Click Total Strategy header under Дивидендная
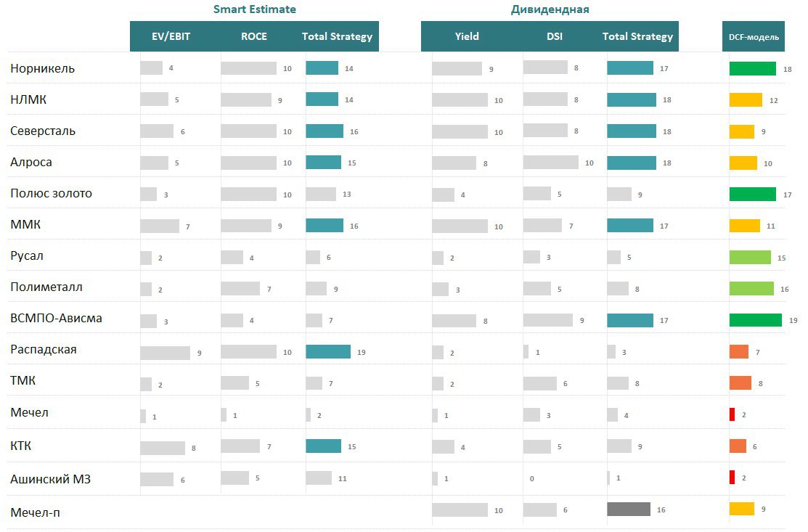Screen dimensions: 808x532 click(x=638, y=36)
